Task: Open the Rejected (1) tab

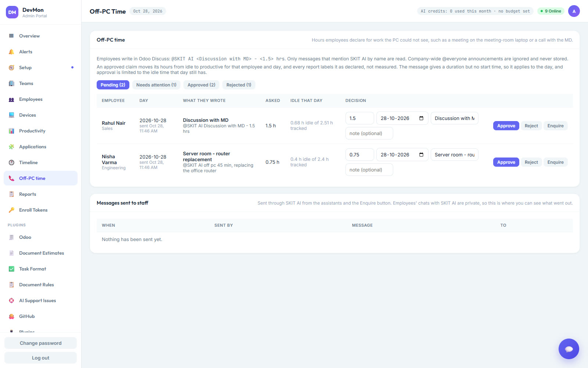Action: click(239, 85)
